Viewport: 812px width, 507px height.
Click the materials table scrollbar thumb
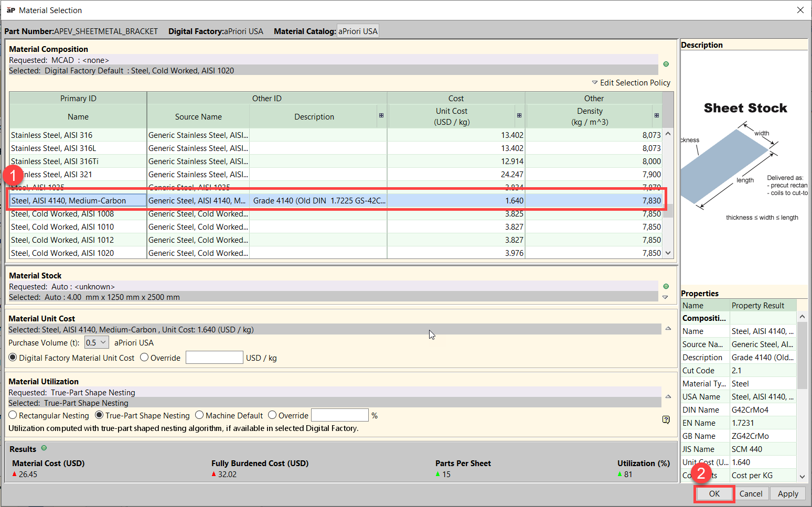668,210
